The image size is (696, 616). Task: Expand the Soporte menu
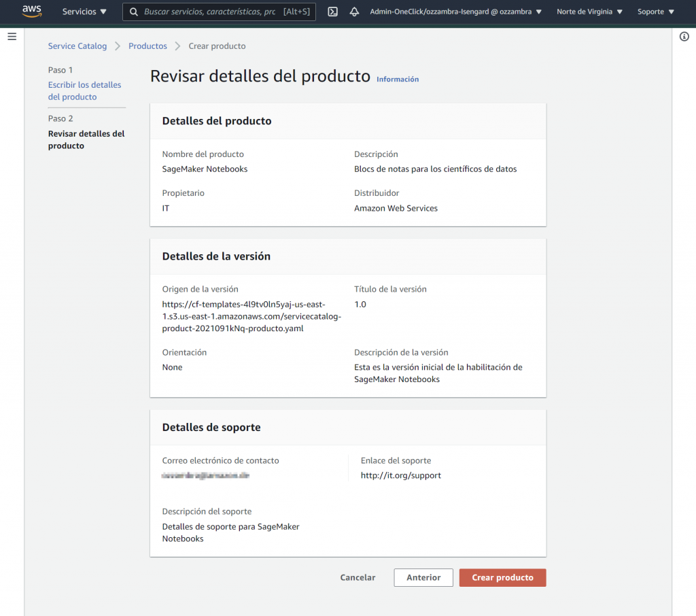(x=656, y=12)
